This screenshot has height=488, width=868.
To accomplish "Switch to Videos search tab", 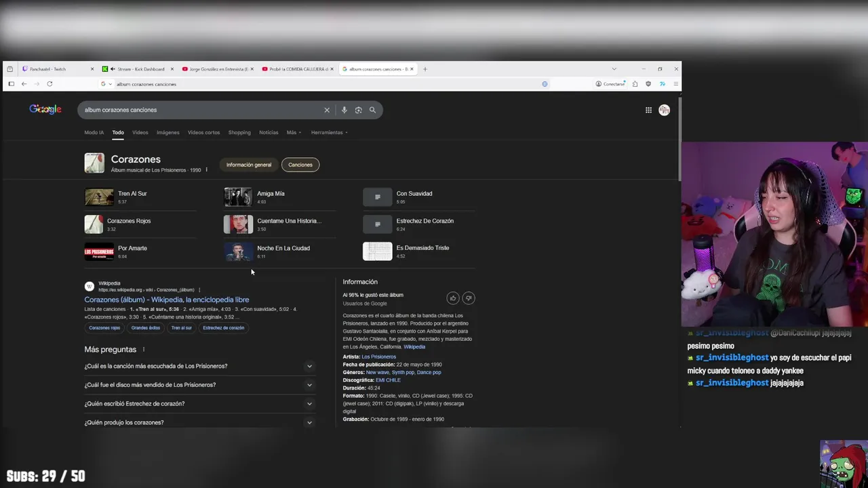I will tap(140, 133).
